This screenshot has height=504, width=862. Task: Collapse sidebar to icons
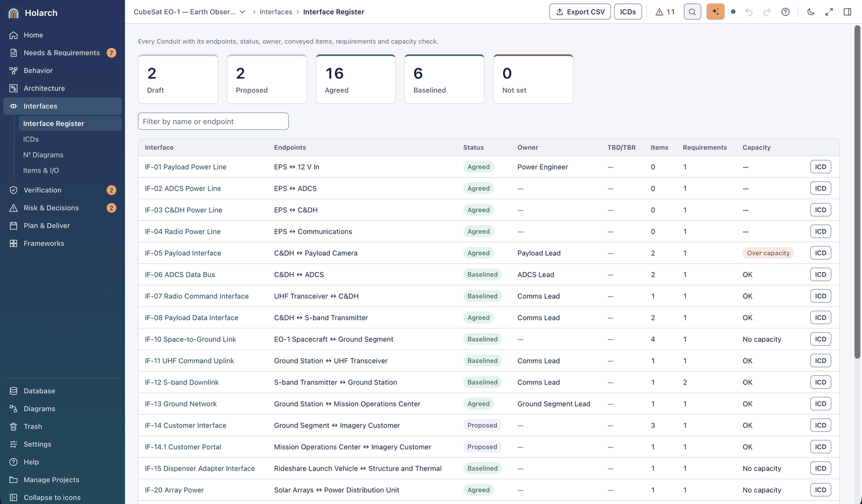(x=62, y=498)
